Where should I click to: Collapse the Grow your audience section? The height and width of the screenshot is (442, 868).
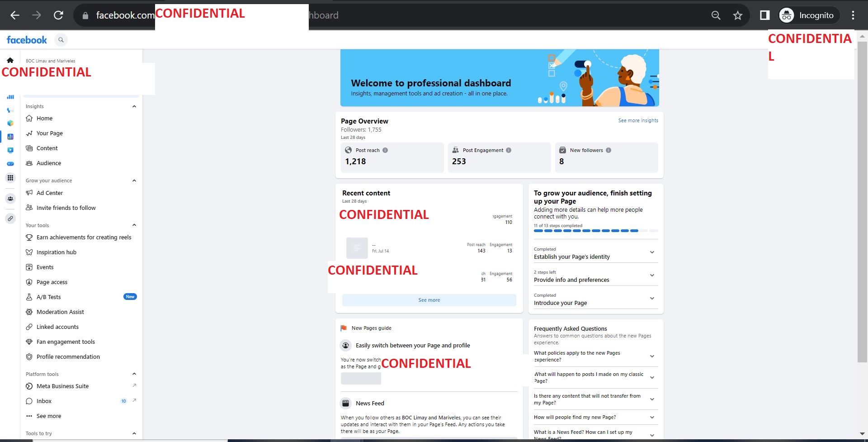(134, 181)
